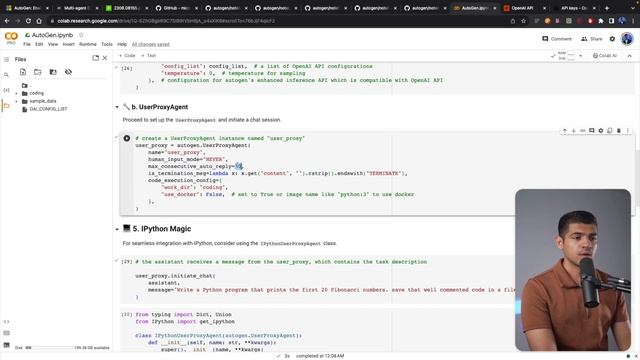
Task: Add a new Code cell
Action: (x=127, y=56)
